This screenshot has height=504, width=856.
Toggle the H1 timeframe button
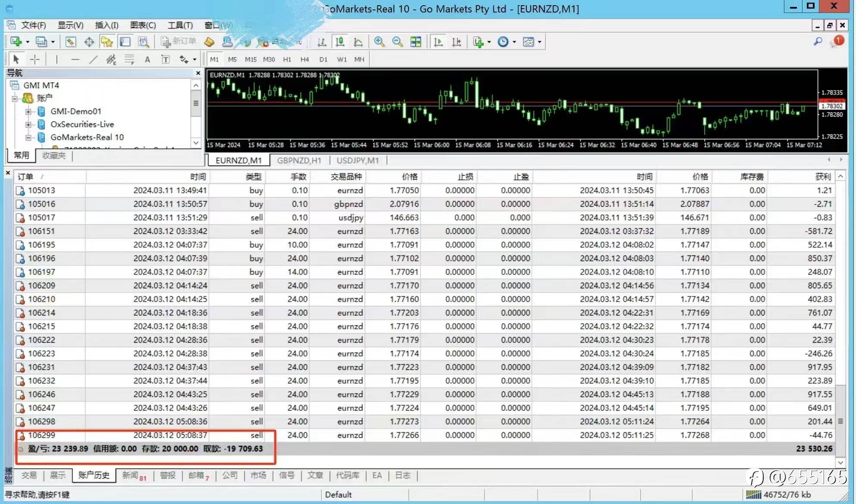click(x=287, y=60)
